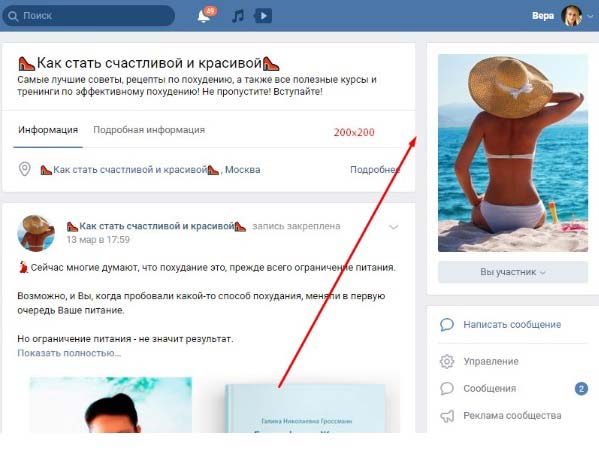This screenshot has height=454, width=599.
Task: Open the notifications bell icon
Action: coord(204,16)
